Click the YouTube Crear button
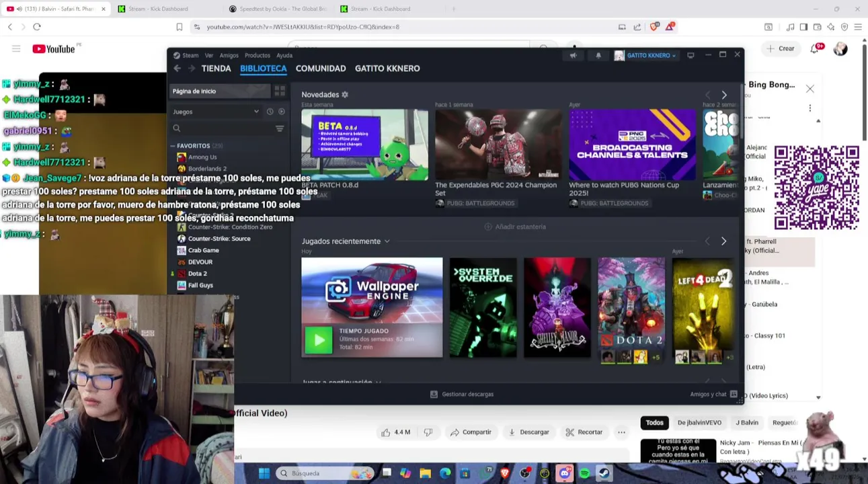Image resolution: width=868 pixels, height=484 pixels. 780,48
